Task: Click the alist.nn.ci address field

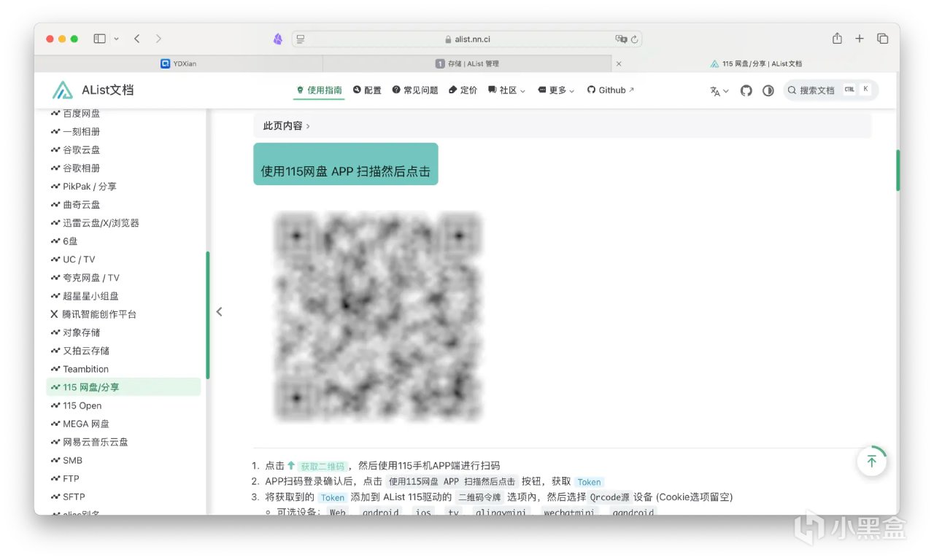Action: pos(467,39)
